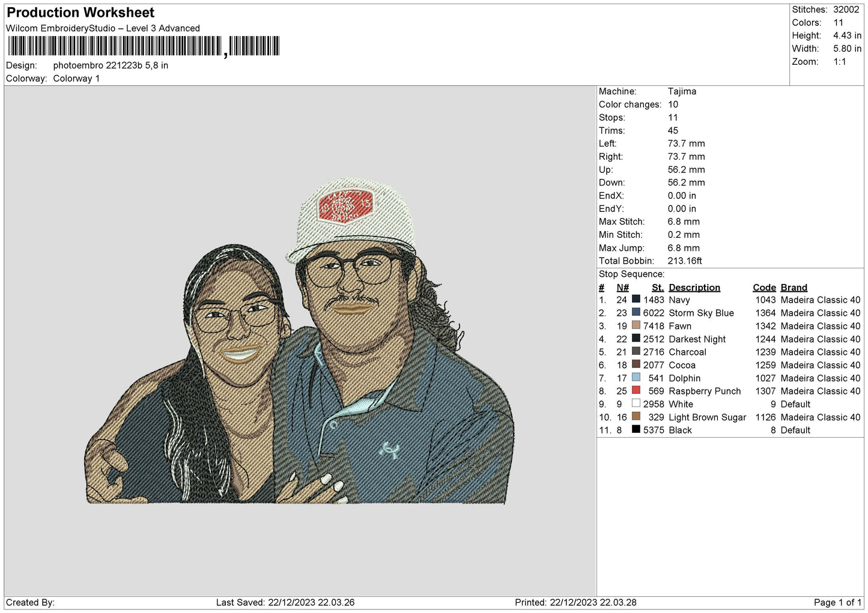This screenshot has width=868, height=613.
Task: Click design name 'photoembro 221223b 5,8 in'
Action: point(111,65)
